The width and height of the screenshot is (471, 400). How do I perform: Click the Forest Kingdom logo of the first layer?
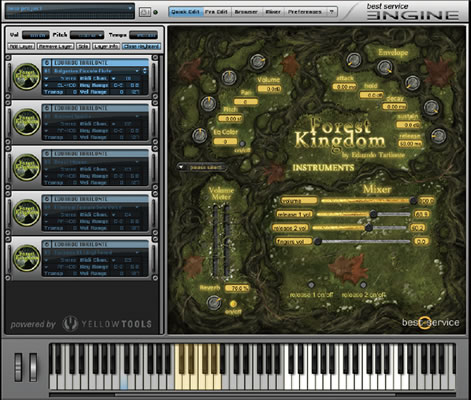tap(26, 77)
